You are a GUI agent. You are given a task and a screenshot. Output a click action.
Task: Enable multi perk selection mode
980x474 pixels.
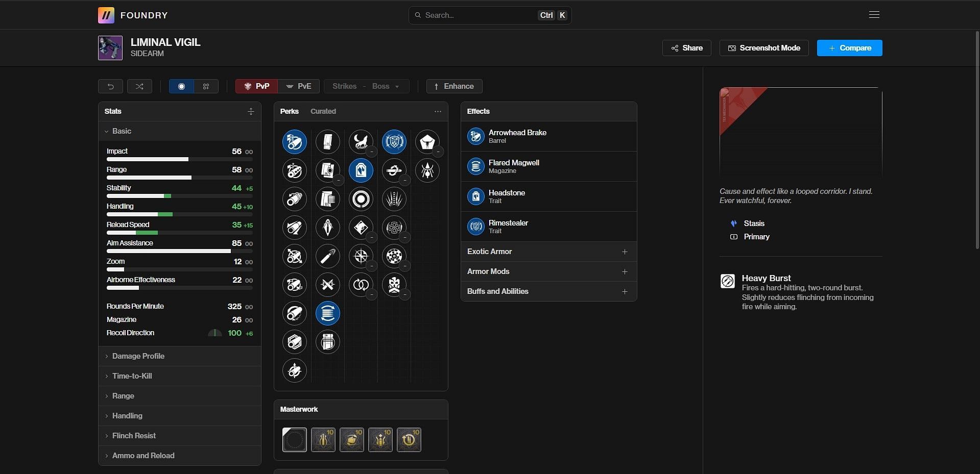click(x=206, y=86)
